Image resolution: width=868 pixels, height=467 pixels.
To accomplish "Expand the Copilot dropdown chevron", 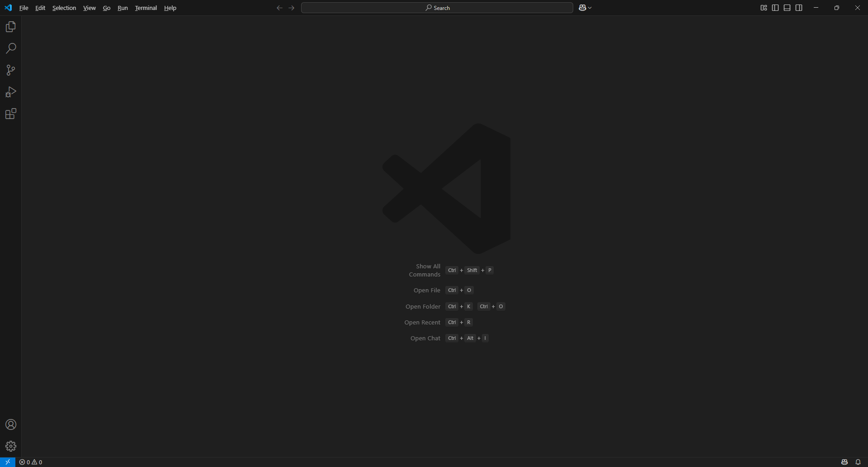I will 590,8.
